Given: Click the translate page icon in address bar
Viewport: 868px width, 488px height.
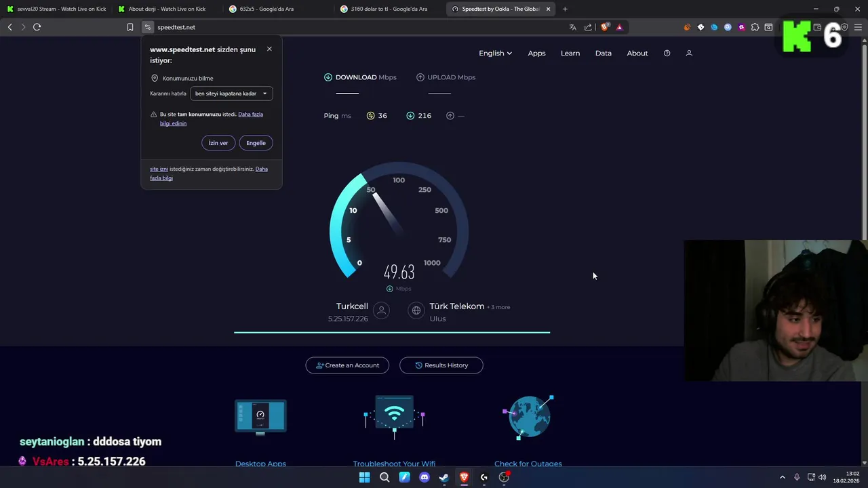Looking at the screenshot, I should [572, 27].
